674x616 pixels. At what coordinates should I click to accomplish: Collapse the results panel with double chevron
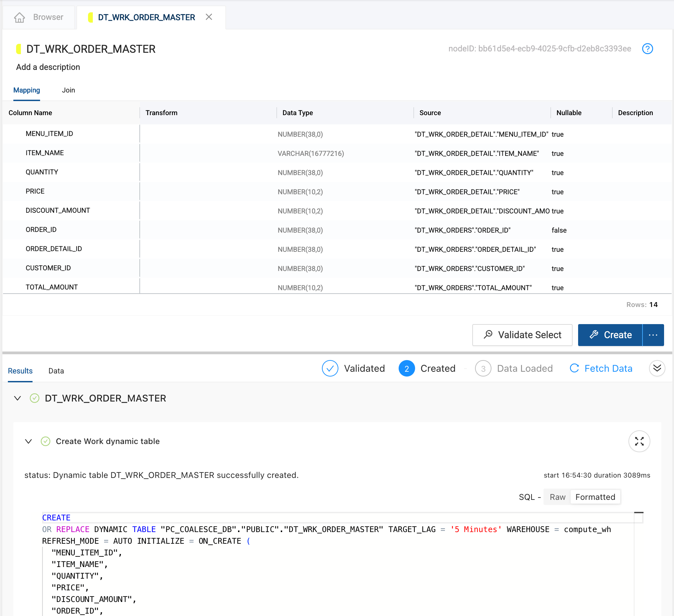point(657,368)
